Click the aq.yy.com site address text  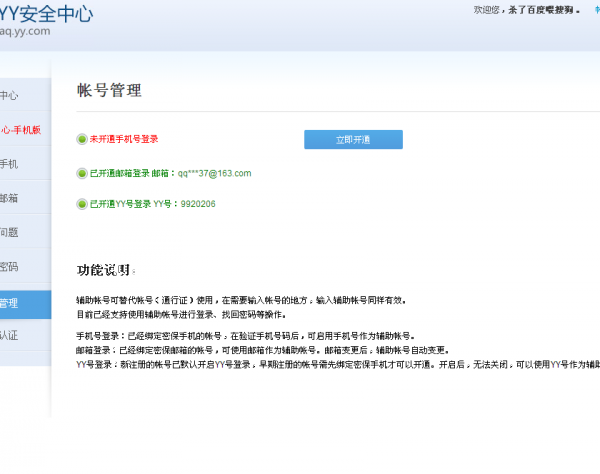coord(25,31)
